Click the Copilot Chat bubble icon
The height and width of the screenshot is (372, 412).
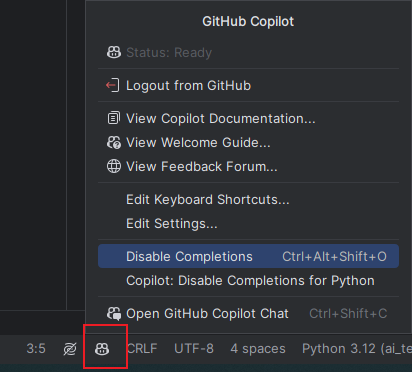coord(114,313)
